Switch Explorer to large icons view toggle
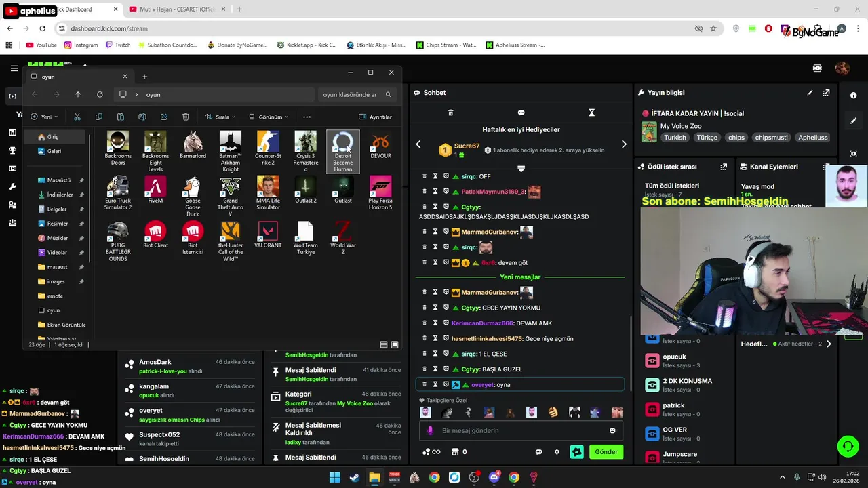This screenshot has width=868, height=488. 395,344
